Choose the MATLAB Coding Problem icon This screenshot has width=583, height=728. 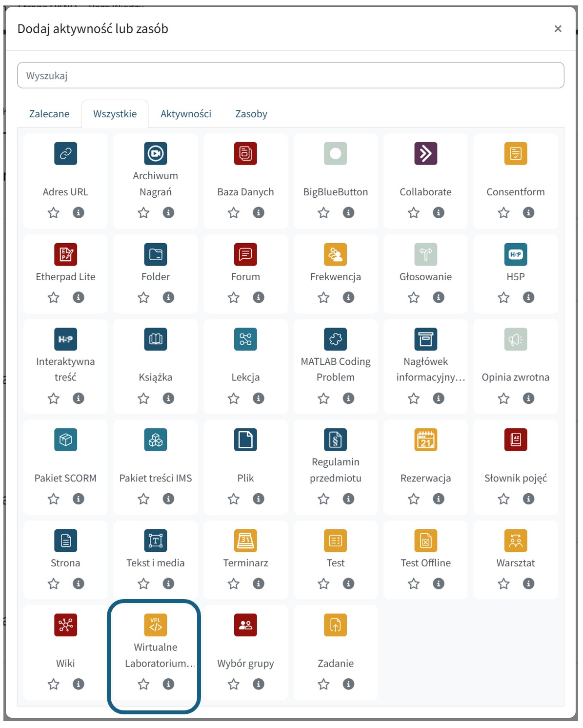tap(335, 339)
